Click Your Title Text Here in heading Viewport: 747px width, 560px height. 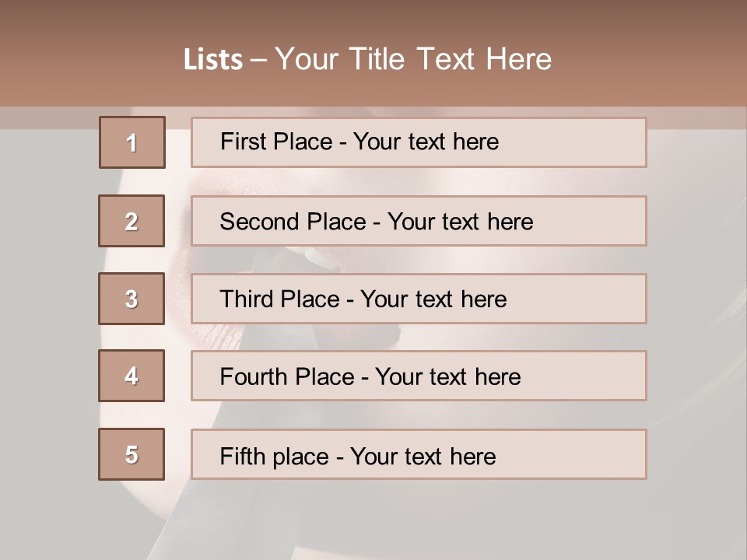pos(413,59)
